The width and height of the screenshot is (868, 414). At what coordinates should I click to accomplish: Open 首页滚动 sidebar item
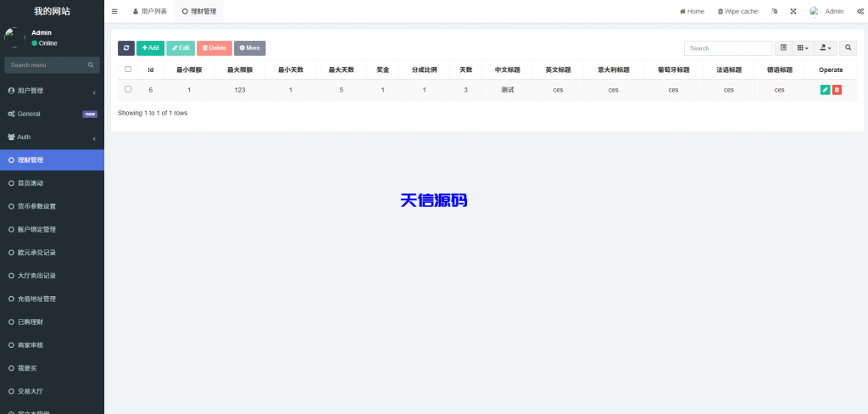click(x=52, y=183)
